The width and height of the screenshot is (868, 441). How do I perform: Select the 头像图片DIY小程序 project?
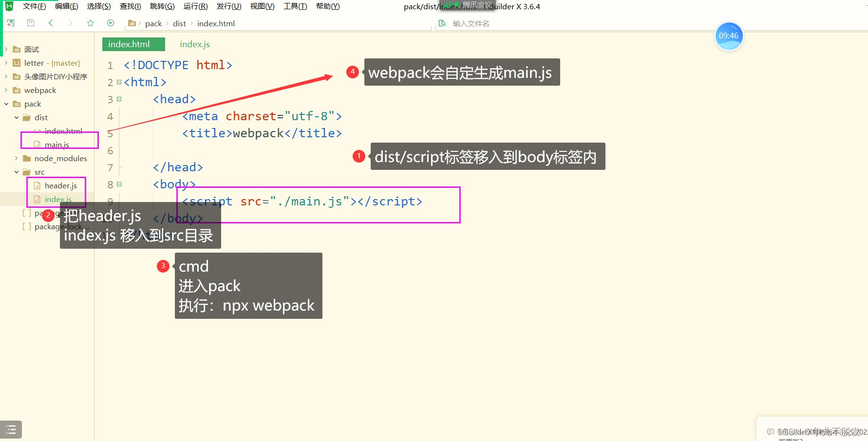(x=56, y=76)
